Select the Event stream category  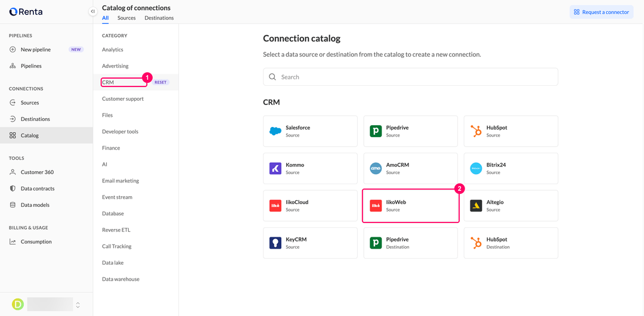coord(117,197)
